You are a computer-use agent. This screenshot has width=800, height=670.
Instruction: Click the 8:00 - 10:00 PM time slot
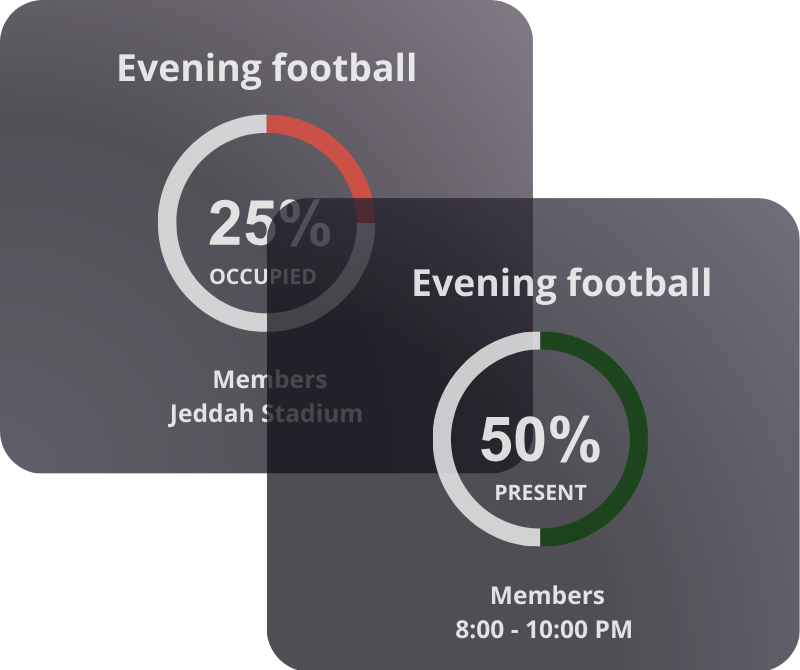(544, 630)
